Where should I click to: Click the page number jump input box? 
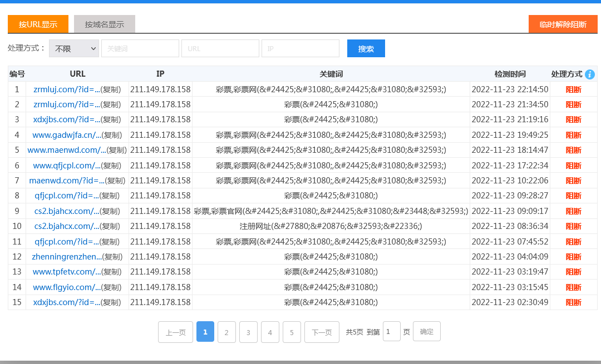pyautogui.click(x=391, y=332)
